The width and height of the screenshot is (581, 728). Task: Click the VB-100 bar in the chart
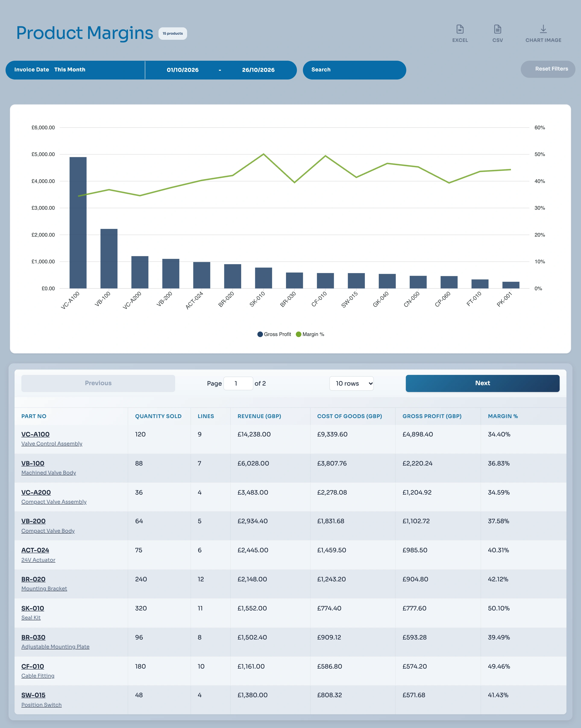click(x=109, y=259)
